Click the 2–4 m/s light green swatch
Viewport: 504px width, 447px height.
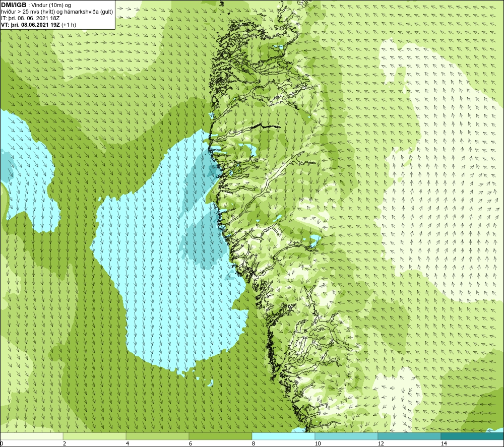[x=95, y=436]
